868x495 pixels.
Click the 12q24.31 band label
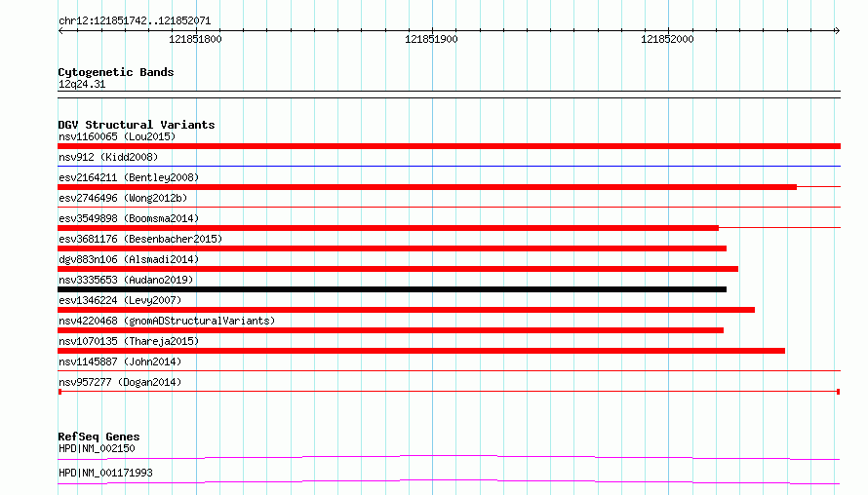point(82,84)
